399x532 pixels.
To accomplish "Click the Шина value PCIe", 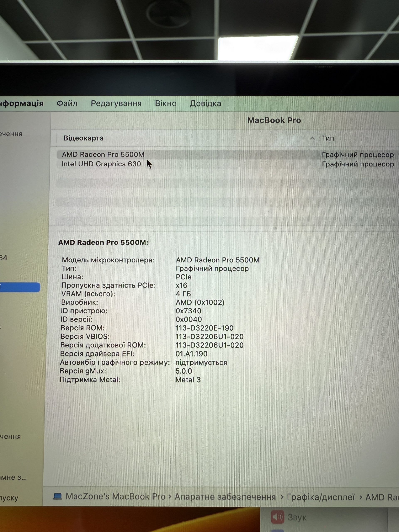I will pos(184,277).
